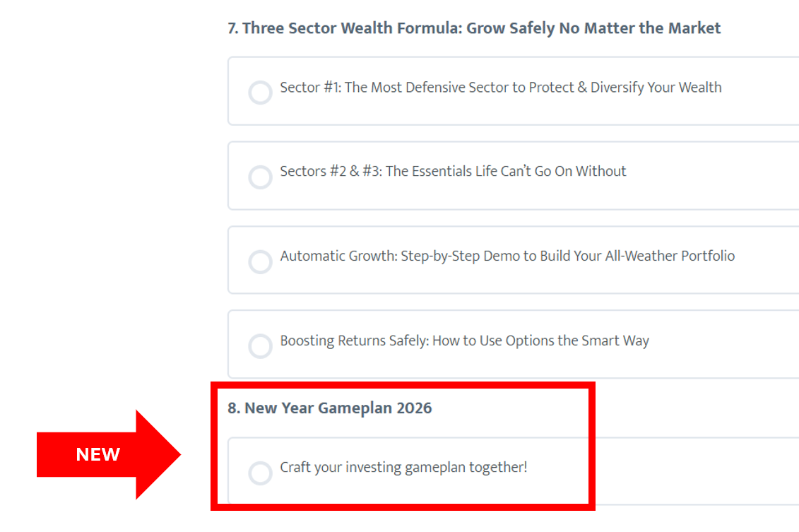
Task: Click the New Year Gameplan 2026 heading
Action: click(x=329, y=408)
